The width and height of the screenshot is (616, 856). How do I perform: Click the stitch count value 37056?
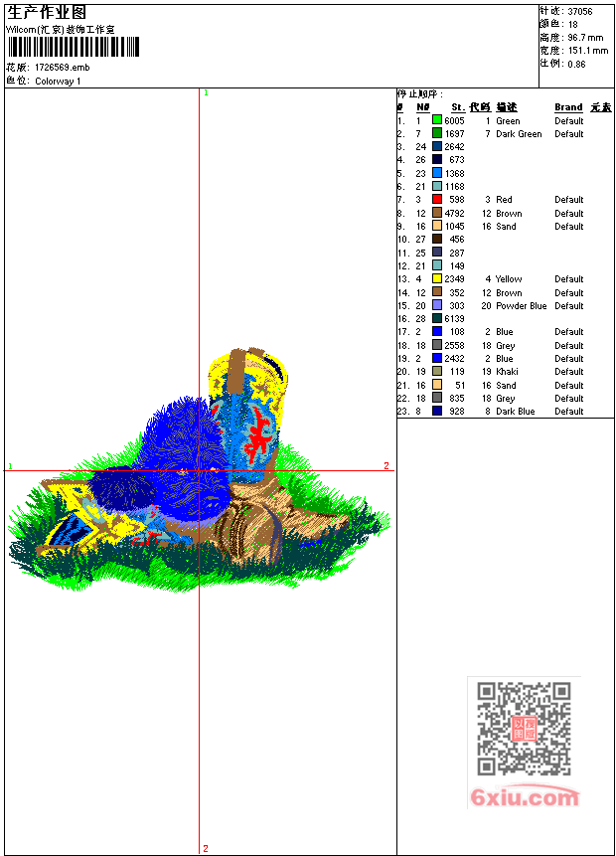coord(581,11)
